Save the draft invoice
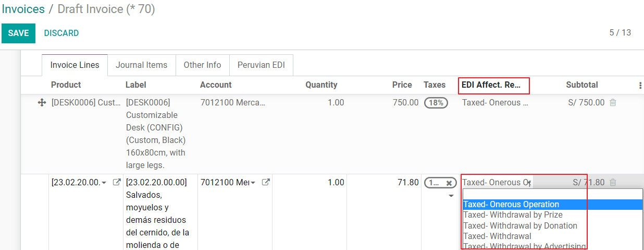The width and height of the screenshot is (644, 250). click(x=18, y=33)
